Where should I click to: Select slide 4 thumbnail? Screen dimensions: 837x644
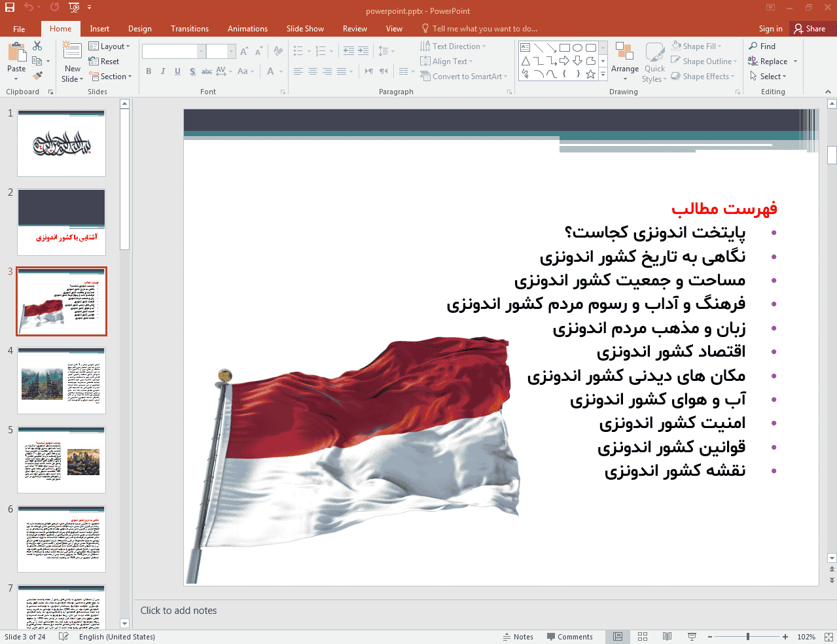pos(62,381)
